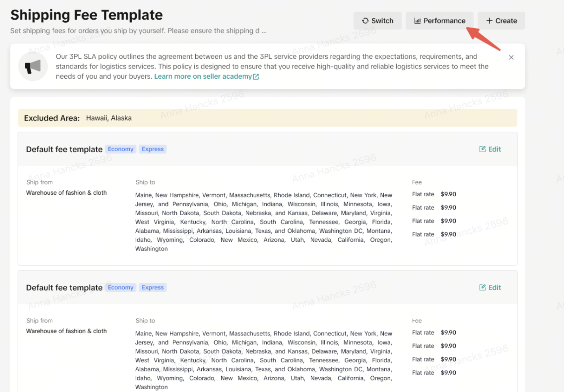Click the pencil icon in first template
Image resolution: width=564 pixels, height=392 pixels.
(482, 149)
